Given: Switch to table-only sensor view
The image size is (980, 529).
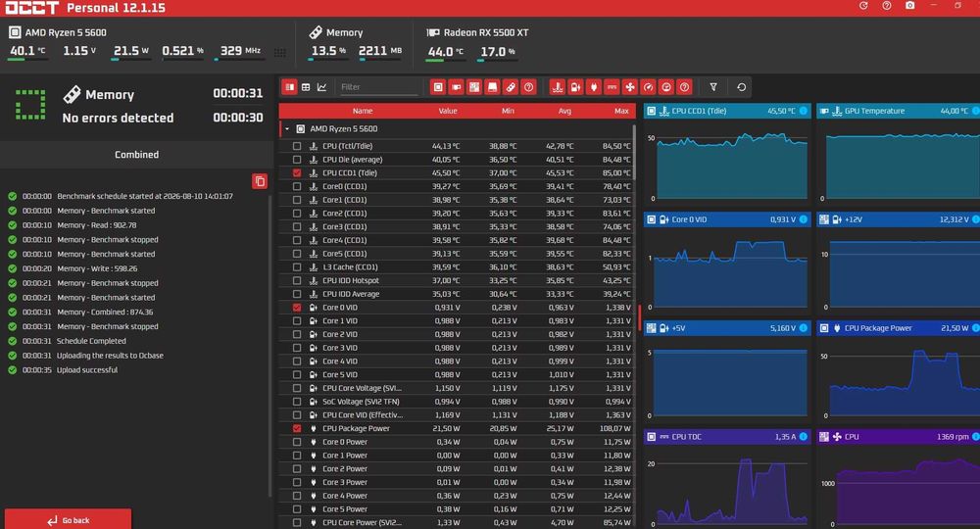Looking at the screenshot, I should 306,87.
